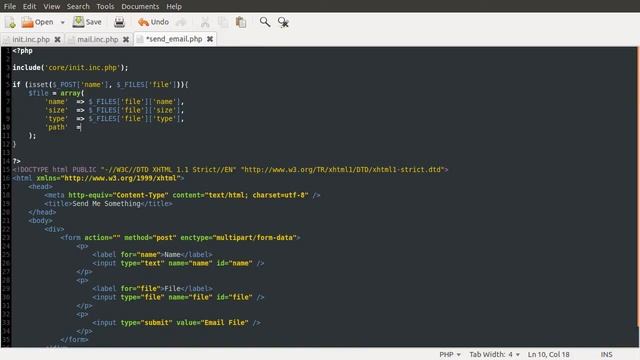Click the input type="submit" Email File line
The width and height of the screenshot is (640, 360).
(x=176, y=322)
